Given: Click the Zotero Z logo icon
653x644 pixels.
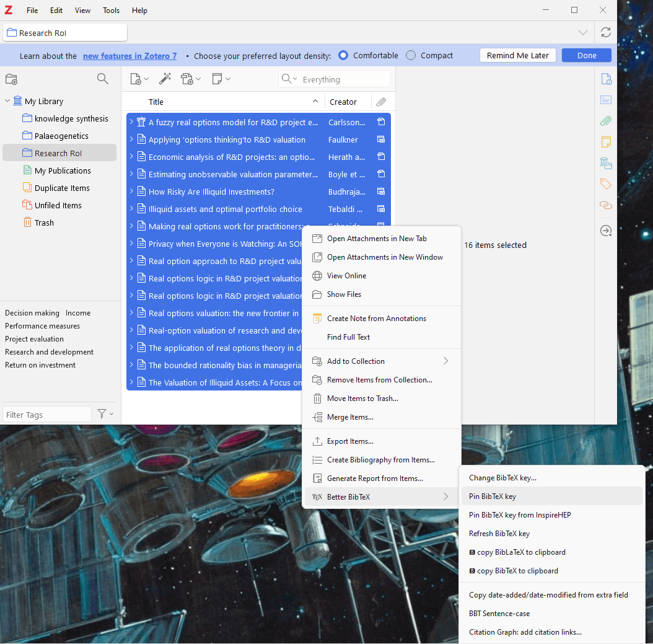Looking at the screenshot, I should (x=8, y=10).
